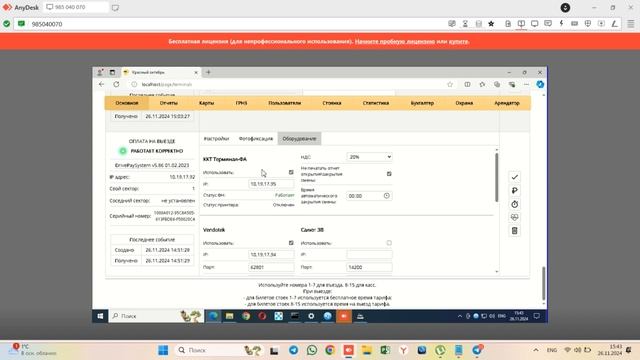Click Vendotek port field 62801
The width and height of the screenshot is (640, 360).
point(271,267)
